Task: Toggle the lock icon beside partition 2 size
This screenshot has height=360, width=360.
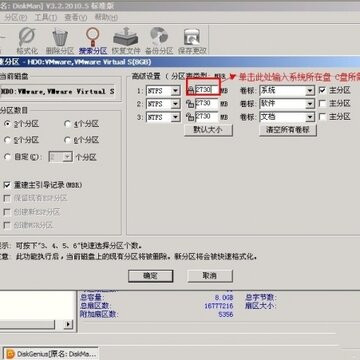Action: click(x=190, y=104)
